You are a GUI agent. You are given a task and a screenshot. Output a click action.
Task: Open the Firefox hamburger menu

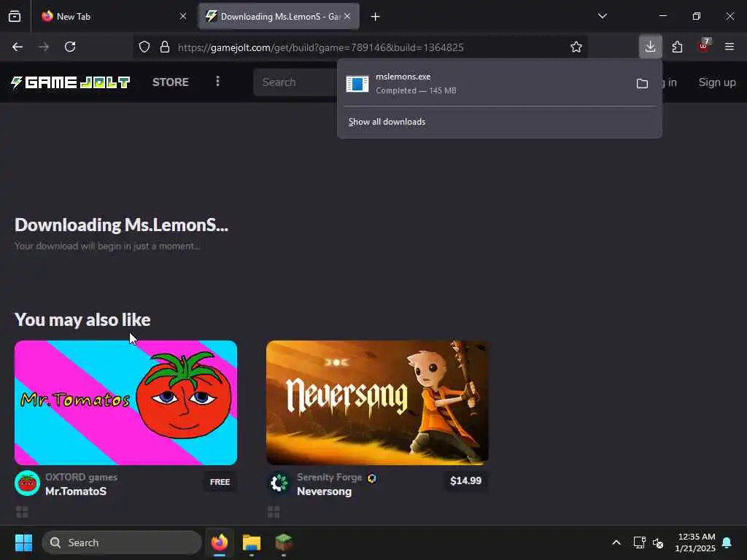pyautogui.click(x=729, y=47)
